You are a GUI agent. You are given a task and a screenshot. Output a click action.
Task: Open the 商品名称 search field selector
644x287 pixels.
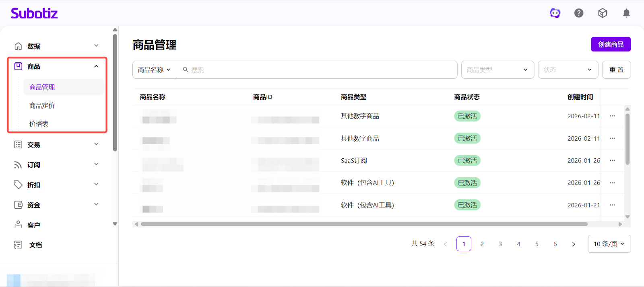coord(155,70)
